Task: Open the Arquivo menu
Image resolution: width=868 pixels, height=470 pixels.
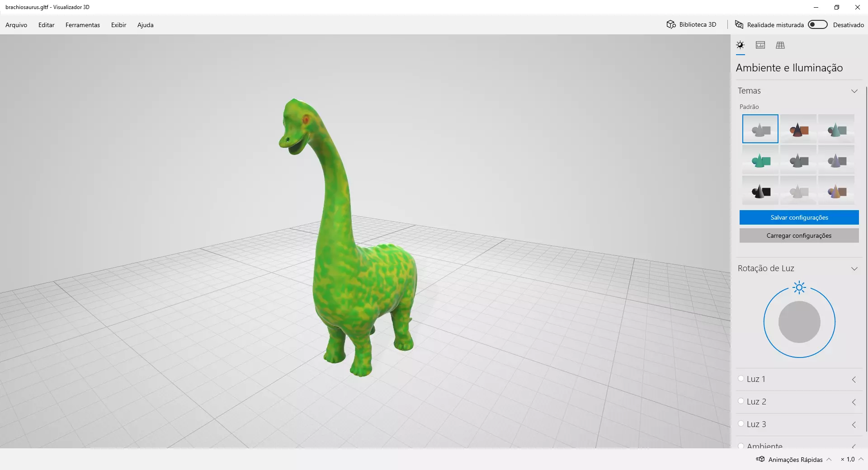Action: (x=16, y=25)
